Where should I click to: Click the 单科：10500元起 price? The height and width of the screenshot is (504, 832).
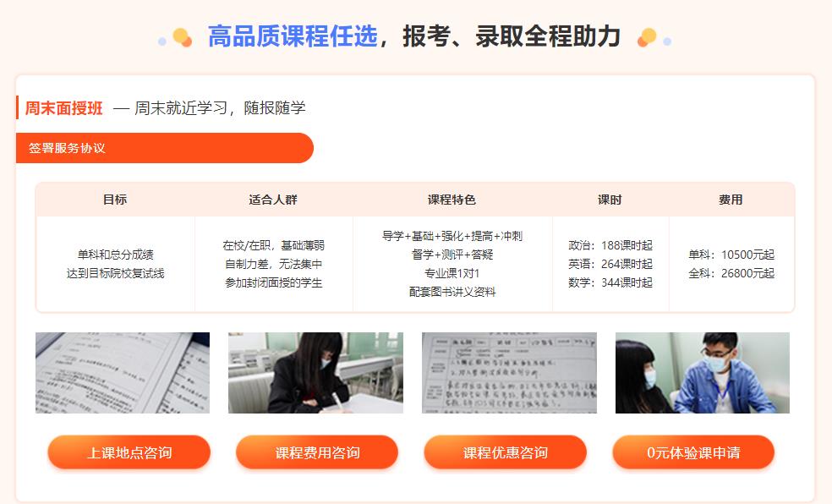pyautogui.click(x=731, y=255)
